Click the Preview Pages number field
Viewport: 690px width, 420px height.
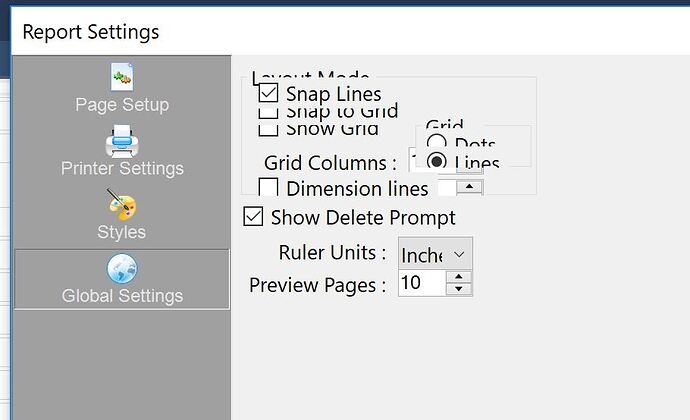pyautogui.click(x=422, y=283)
